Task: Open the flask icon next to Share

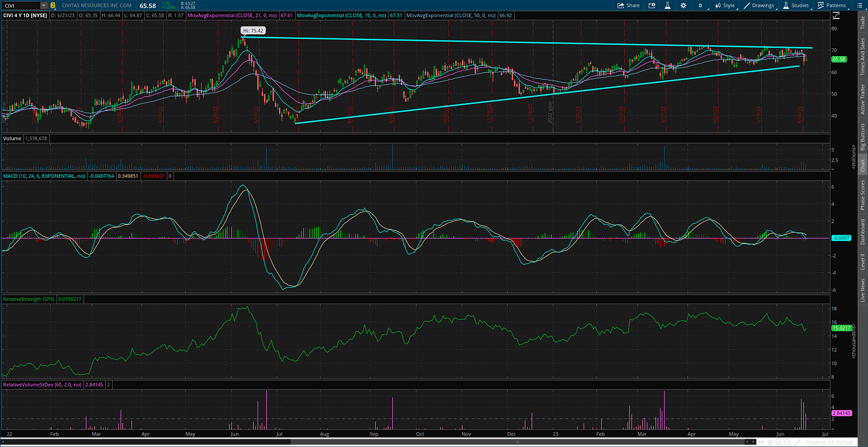Action: coord(668,5)
